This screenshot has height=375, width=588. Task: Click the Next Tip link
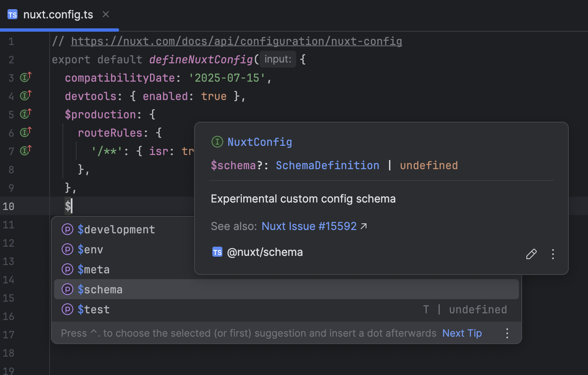click(462, 333)
